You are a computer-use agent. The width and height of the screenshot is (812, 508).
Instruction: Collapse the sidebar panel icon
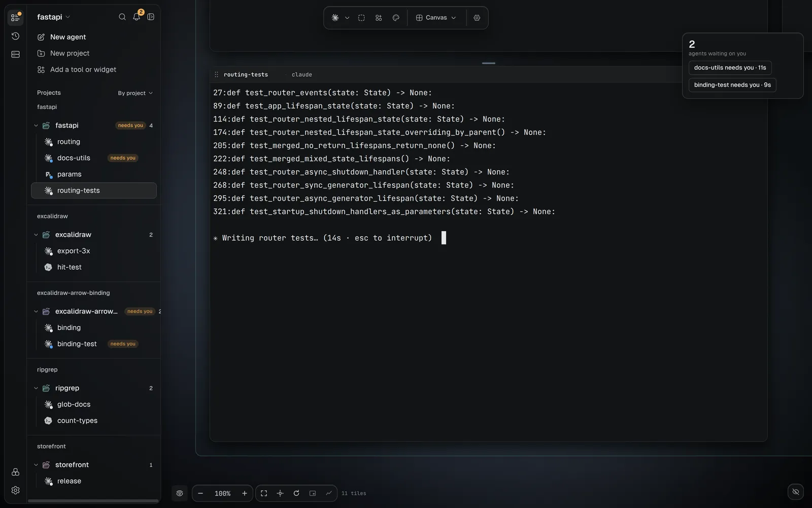click(x=151, y=17)
